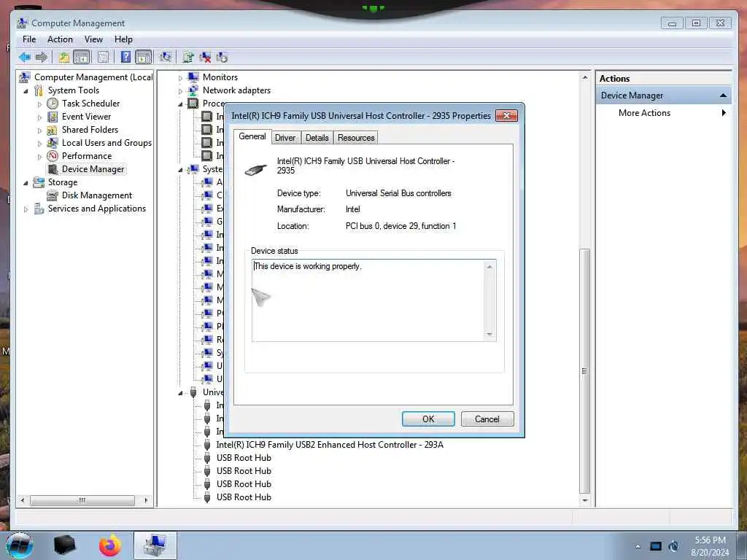Screen dimensions: 747x560
Task: Expand the Shared Folders node
Action: (x=39, y=130)
